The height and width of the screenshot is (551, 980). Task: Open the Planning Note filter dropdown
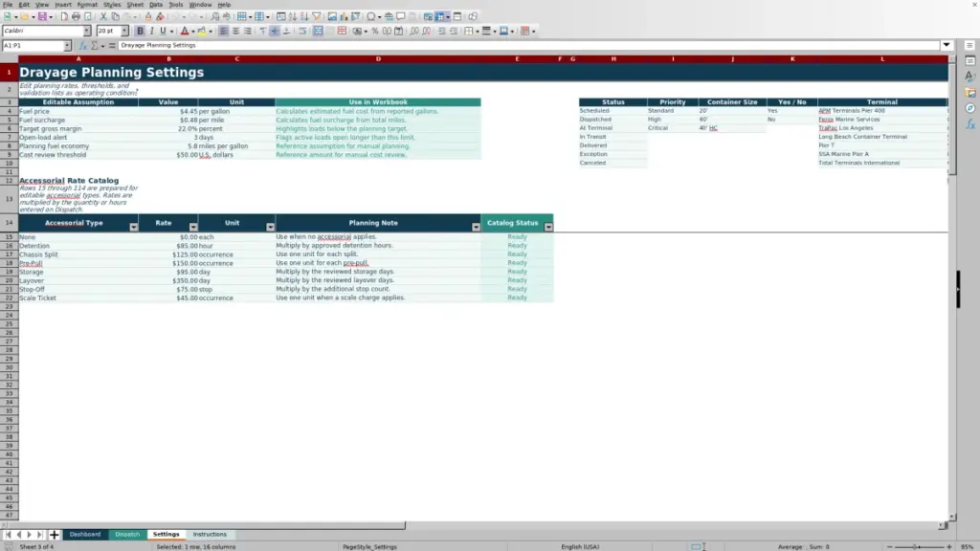point(476,227)
